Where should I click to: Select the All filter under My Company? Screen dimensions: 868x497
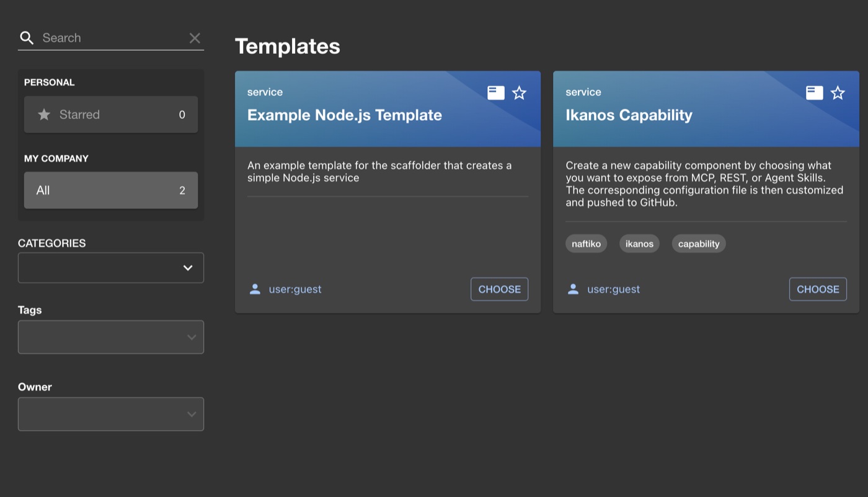(x=111, y=190)
